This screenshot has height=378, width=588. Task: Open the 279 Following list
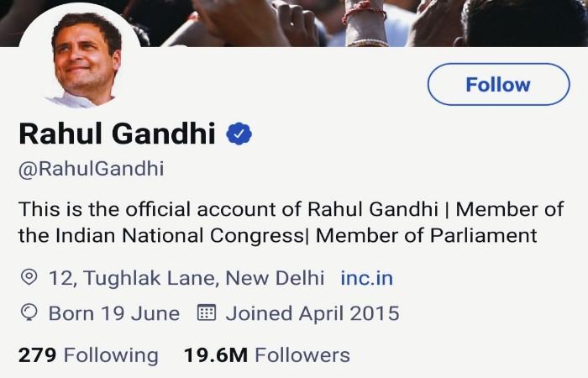click(88, 354)
